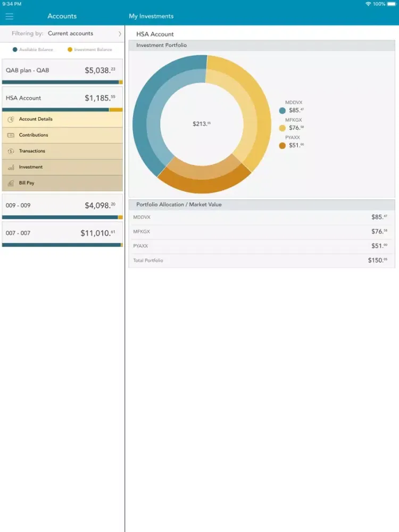The image size is (399, 532).
Task: Open Bill Pay menu item
Action: [62, 183]
